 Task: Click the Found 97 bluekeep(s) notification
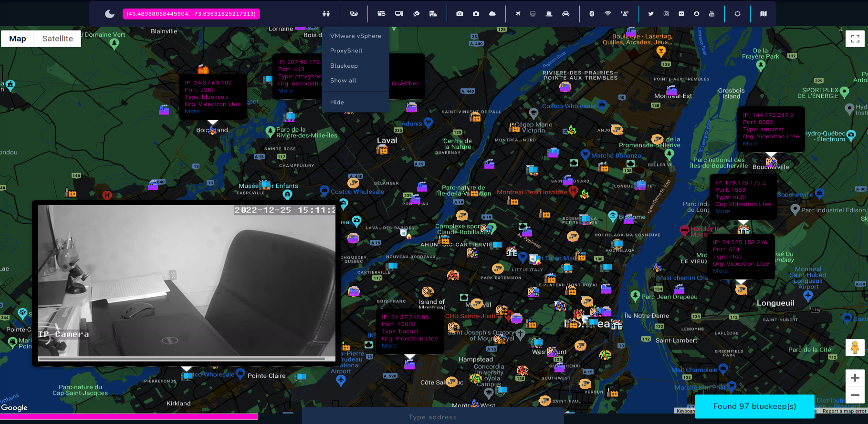[x=754, y=406]
